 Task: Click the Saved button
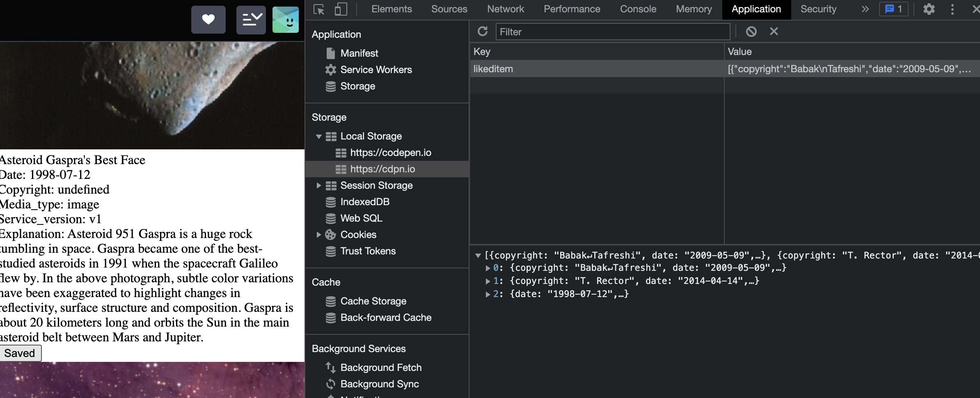click(x=20, y=353)
